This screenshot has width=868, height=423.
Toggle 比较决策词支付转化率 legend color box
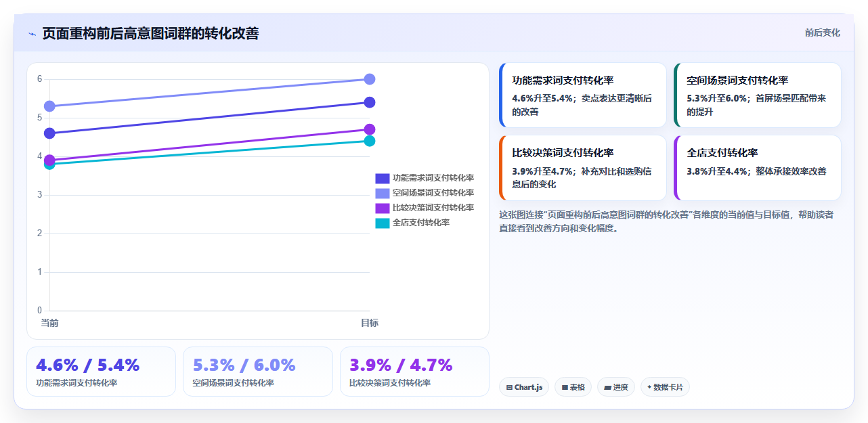pos(383,208)
